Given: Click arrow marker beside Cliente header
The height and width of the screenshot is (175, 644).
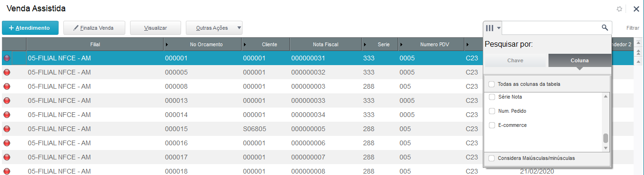Looking at the screenshot, I should (x=245, y=44).
